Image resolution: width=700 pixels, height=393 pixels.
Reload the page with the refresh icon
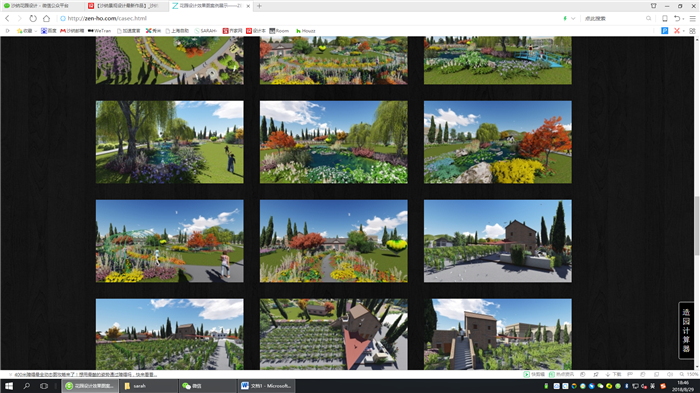point(33,18)
